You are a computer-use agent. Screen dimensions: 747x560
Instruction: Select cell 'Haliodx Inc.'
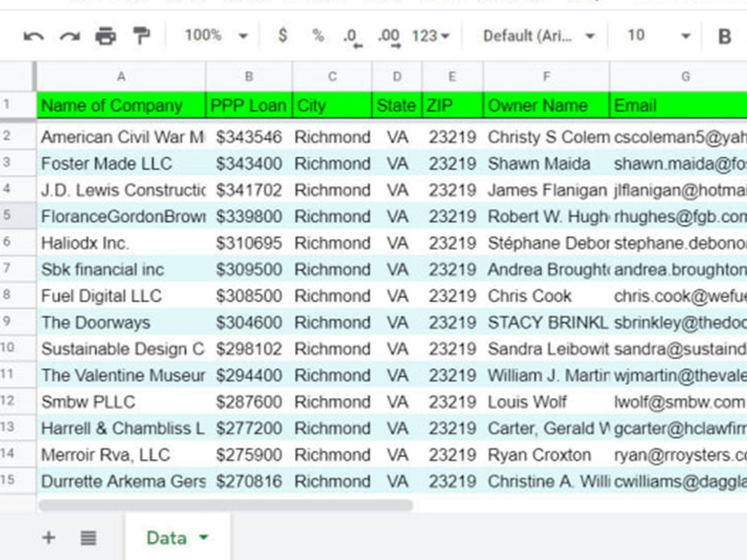tap(122, 243)
